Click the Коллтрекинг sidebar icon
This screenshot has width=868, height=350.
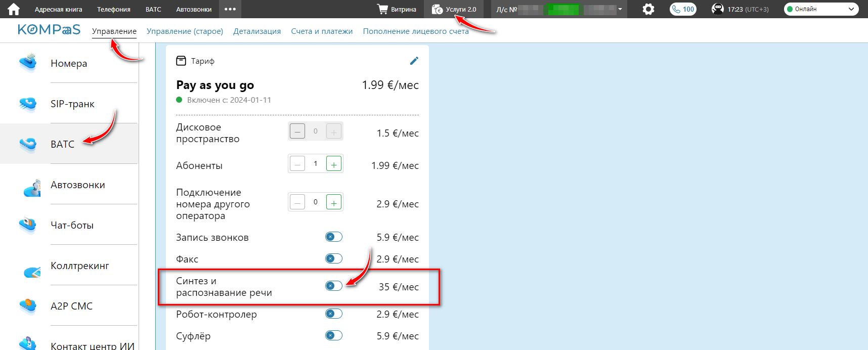point(31,272)
